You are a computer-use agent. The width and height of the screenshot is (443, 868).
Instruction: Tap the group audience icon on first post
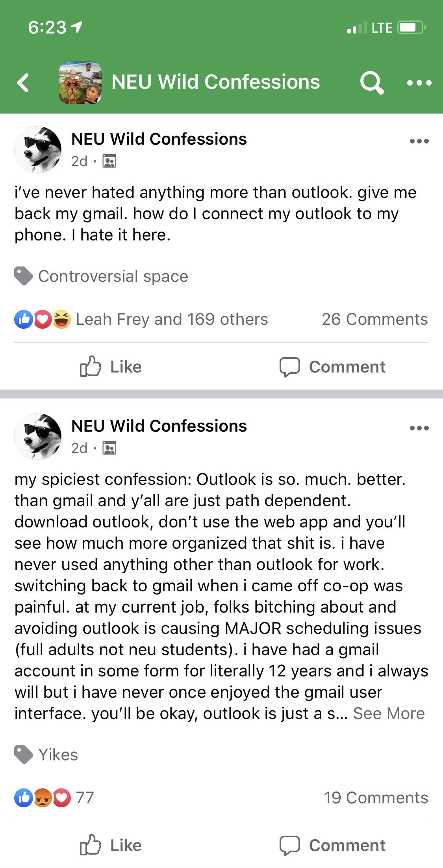(109, 161)
